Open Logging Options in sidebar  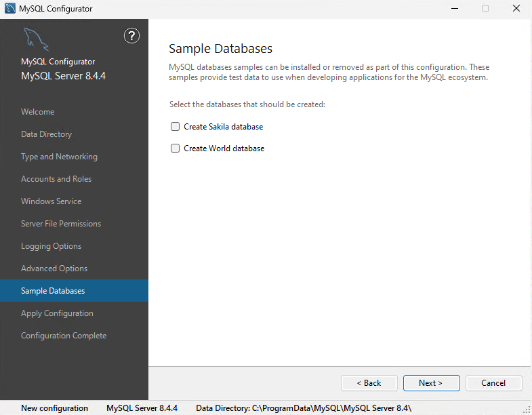[x=52, y=246]
